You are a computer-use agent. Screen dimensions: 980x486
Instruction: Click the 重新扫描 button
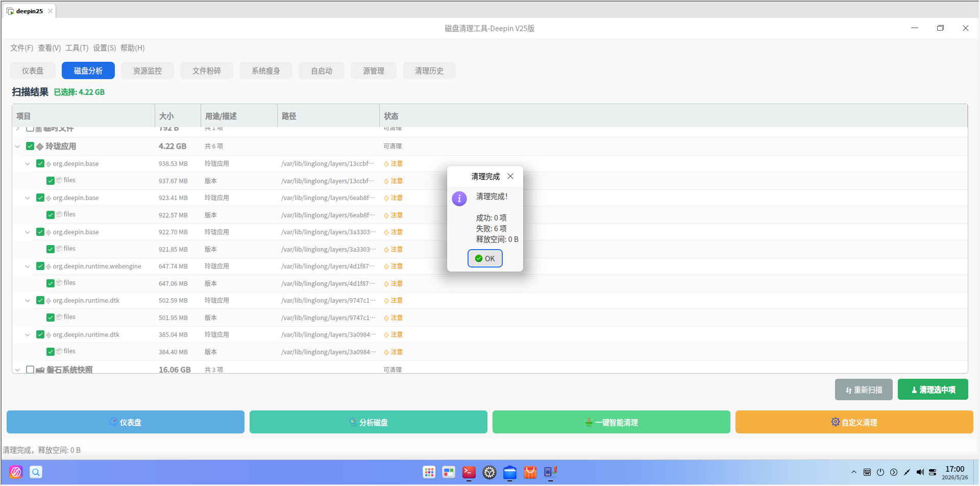click(x=864, y=390)
